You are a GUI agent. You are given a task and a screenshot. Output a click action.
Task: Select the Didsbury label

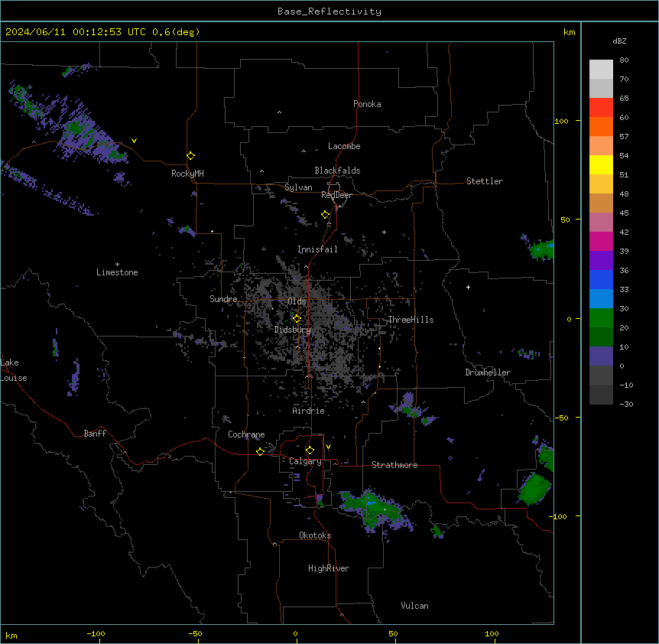click(293, 330)
